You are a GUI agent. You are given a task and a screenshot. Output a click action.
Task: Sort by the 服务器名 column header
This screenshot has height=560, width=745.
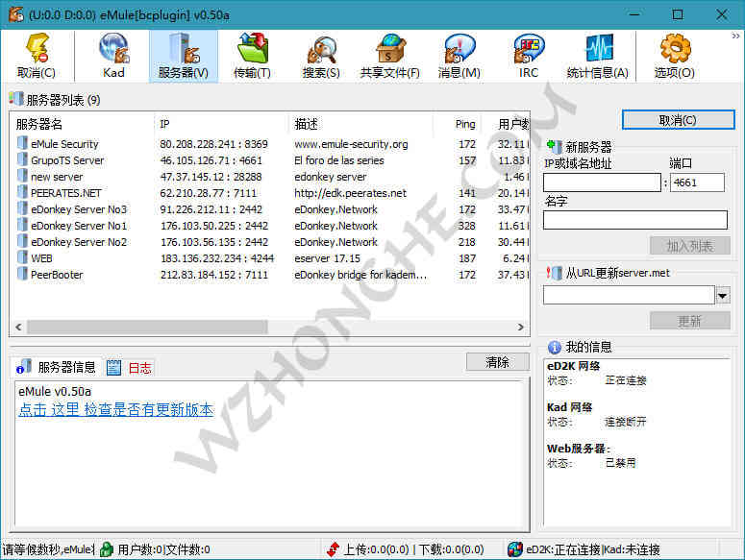(83, 124)
